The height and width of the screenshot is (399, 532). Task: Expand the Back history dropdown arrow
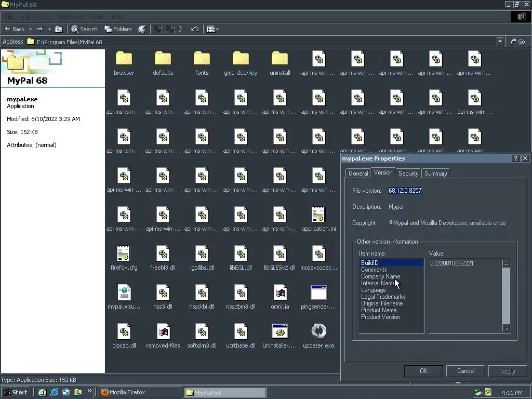tap(30, 29)
